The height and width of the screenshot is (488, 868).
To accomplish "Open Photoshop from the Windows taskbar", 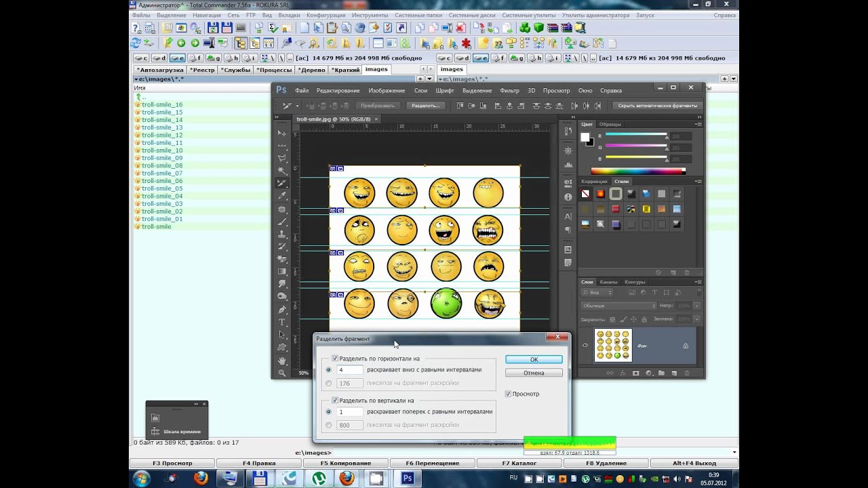I will [x=408, y=478].
